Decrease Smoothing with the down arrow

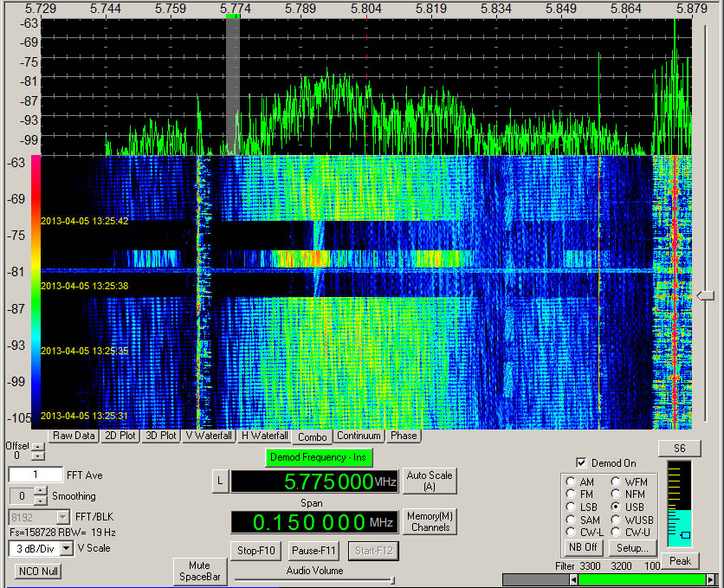click(41, 501)
